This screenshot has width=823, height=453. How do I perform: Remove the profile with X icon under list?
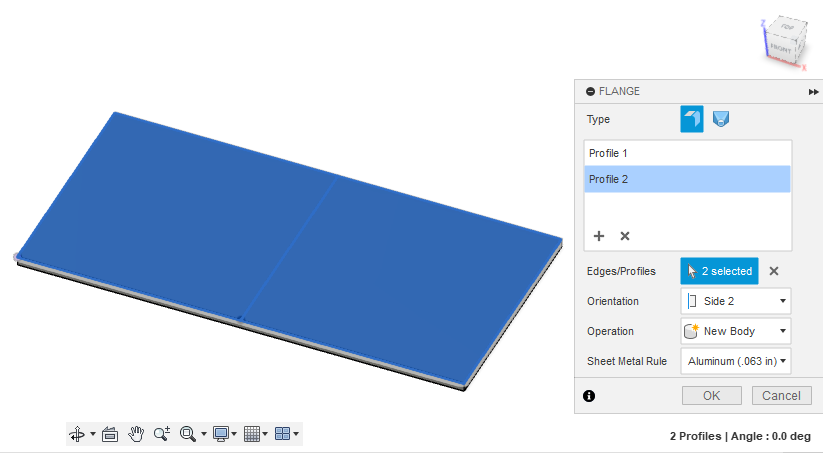(625, 236)
